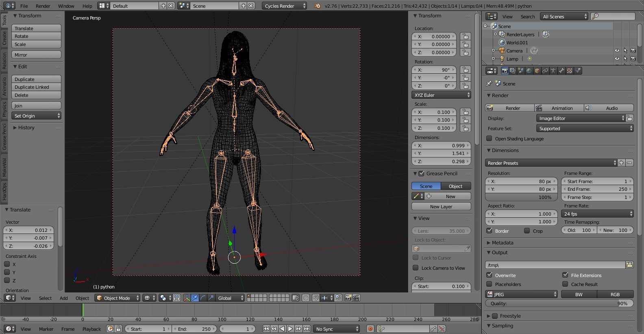Click the scale manipulator icon
The height and width of the screenshot is (334, 644).
(211, 298)
